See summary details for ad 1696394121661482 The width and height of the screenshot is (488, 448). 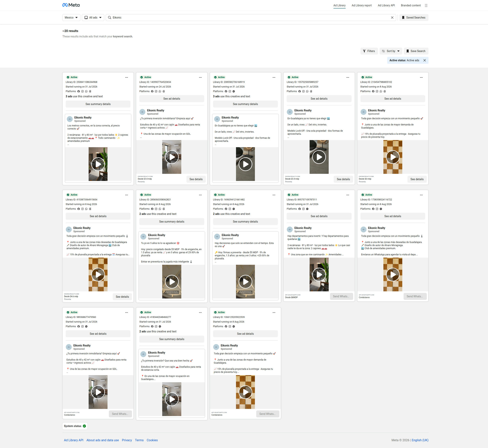(245, 222)
